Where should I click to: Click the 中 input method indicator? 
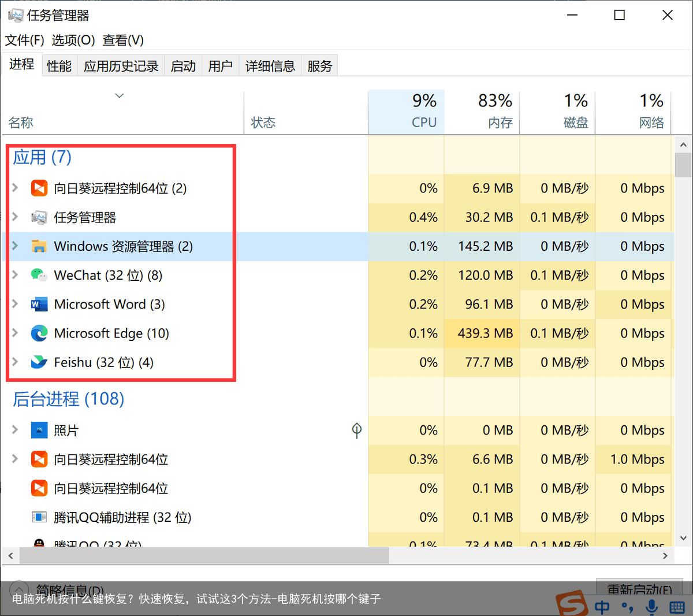pos(602,607)
